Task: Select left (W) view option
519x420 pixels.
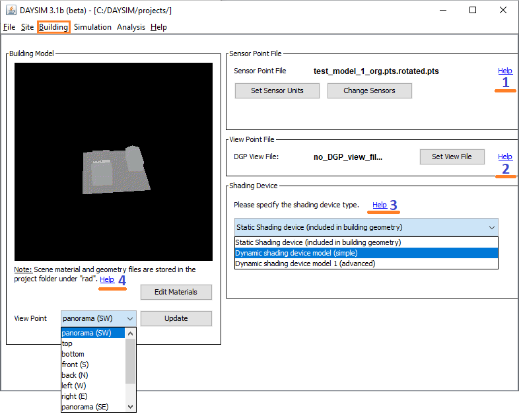Action: (93, 386)
